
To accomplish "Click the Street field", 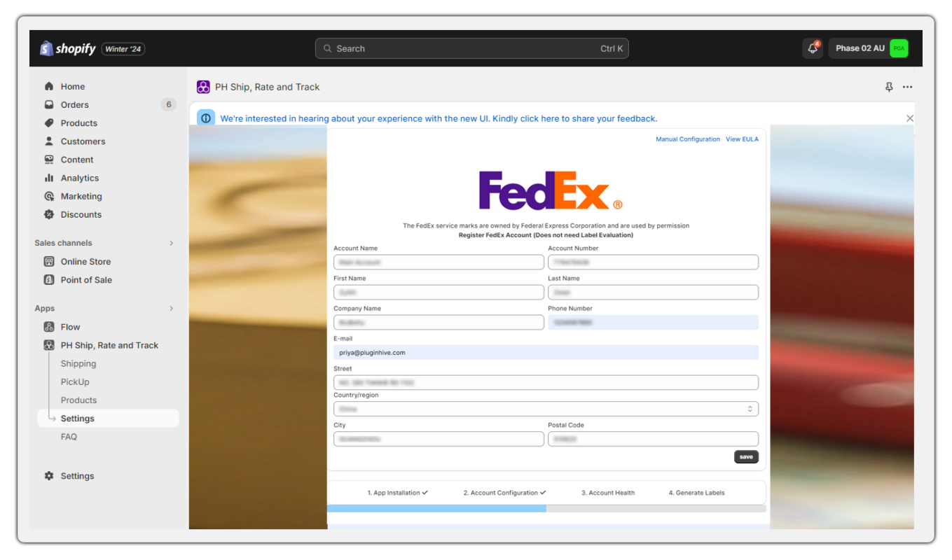I will pos(546,382).
